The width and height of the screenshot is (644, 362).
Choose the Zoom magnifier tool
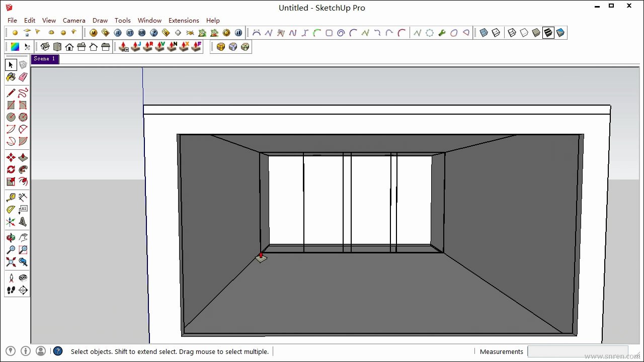click(x=11, y=250)
